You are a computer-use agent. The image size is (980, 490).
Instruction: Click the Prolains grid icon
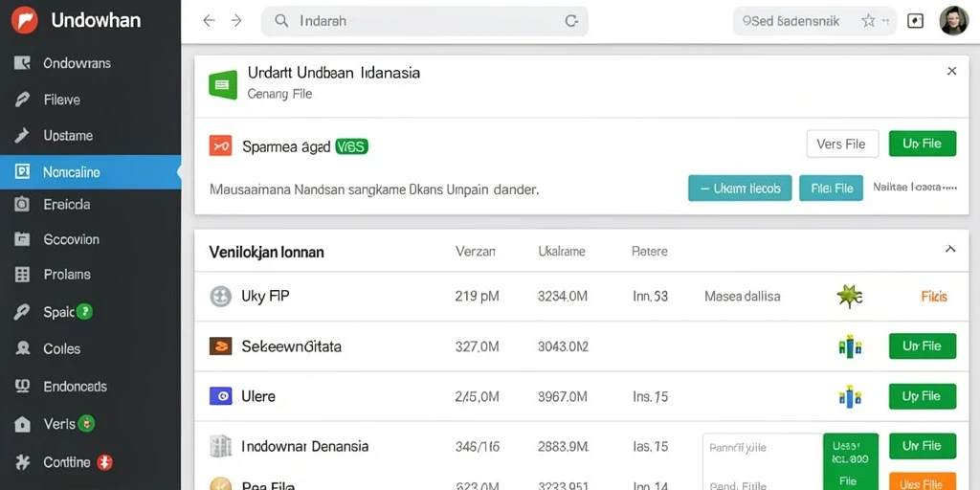[x=22, y=275]
